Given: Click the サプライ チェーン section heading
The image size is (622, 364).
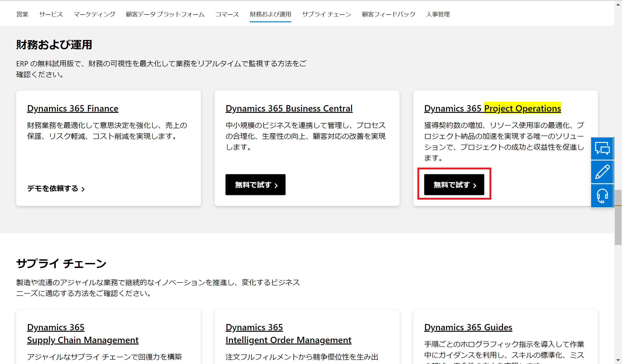Looking at the screenshot, I should [x=61, y=263].
